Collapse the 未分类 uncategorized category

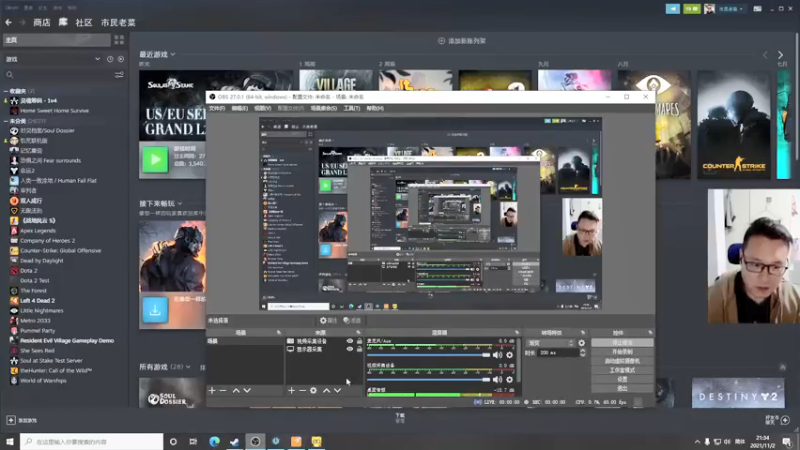(x=6, y=121)
